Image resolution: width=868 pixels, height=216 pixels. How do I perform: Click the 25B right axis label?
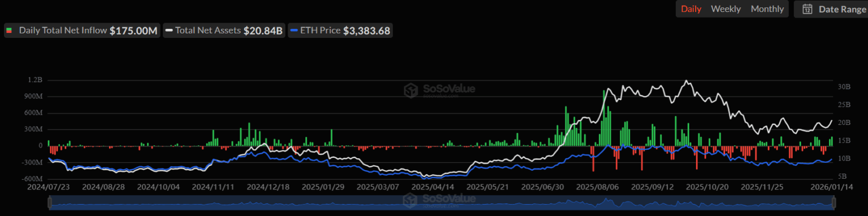[844, 105]
